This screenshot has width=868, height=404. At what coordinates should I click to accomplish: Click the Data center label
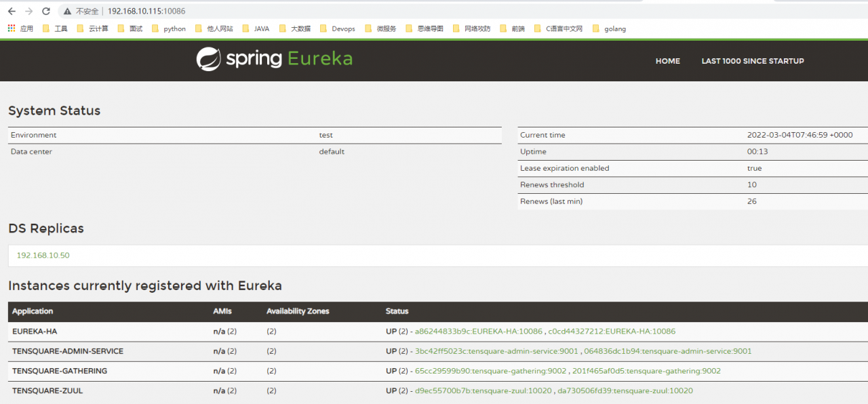coord(31,152)
